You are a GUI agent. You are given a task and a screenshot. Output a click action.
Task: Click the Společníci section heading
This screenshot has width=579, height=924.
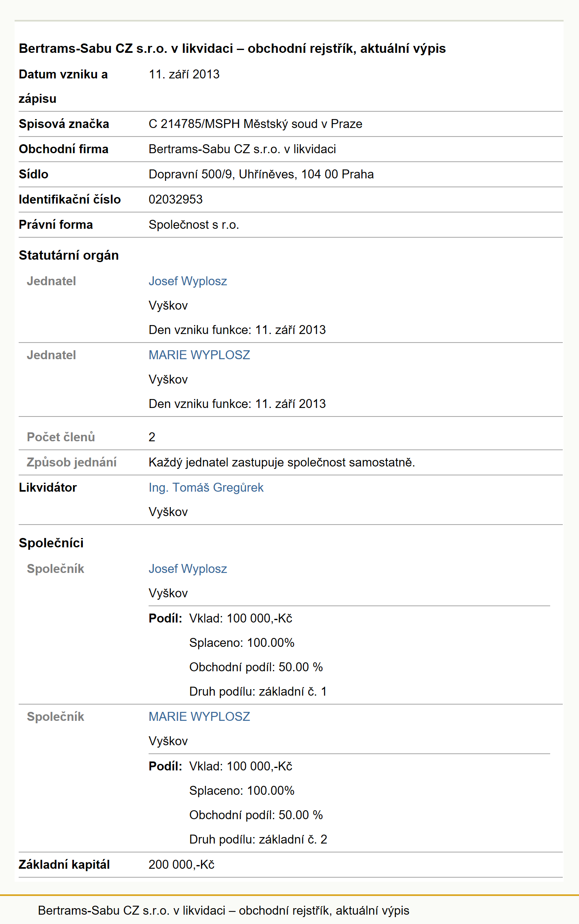(x=51, y=543)
